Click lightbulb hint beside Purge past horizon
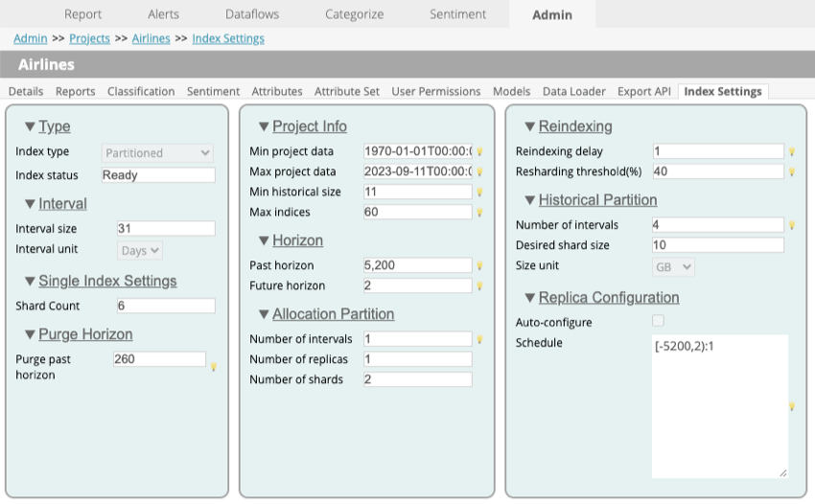 pyautogui.click(x=214, y=366)
